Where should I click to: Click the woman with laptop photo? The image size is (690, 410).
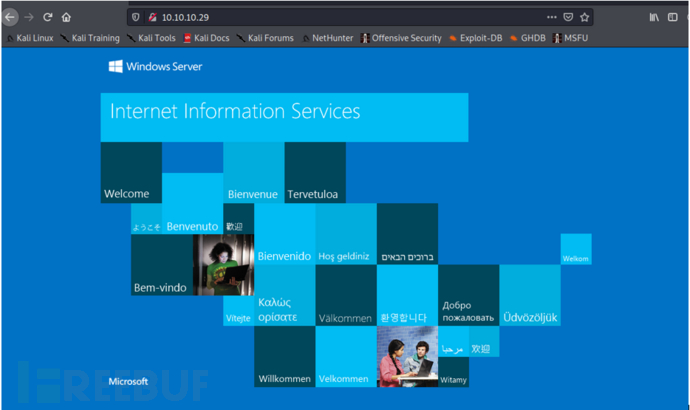(x=224, y=265)
